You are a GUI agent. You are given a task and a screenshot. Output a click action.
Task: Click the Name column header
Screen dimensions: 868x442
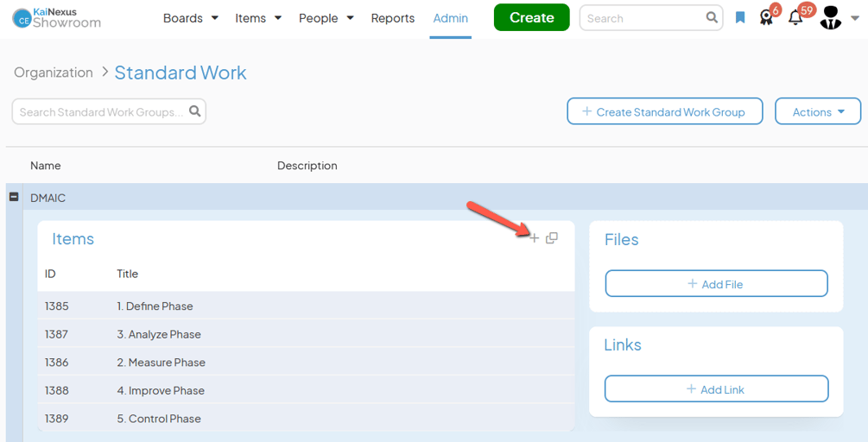[x=46, y=166]
